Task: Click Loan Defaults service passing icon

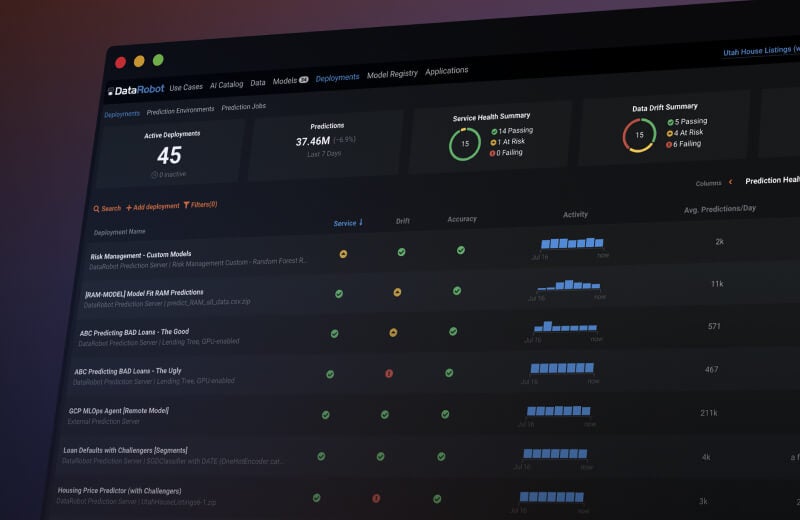Action: pyautogui.click(x=321, y=456)
